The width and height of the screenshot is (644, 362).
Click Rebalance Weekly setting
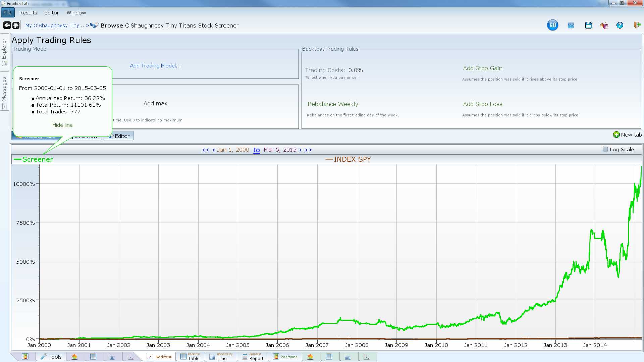pos(333,104)
